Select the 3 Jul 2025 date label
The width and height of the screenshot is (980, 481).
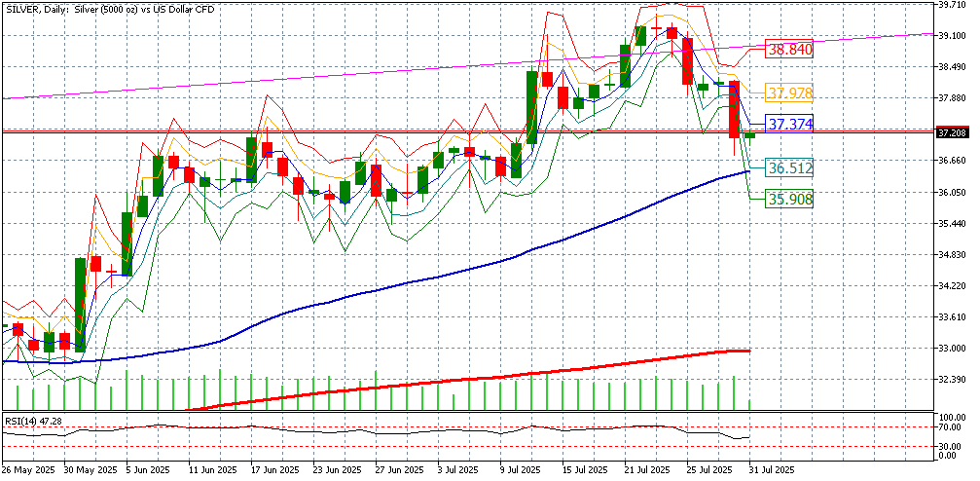459,469
